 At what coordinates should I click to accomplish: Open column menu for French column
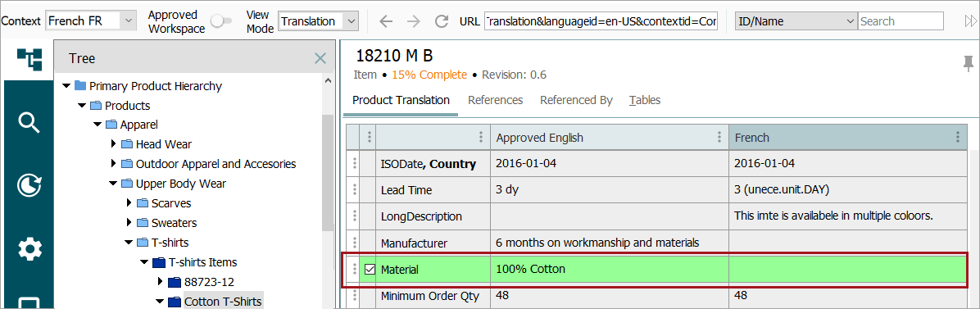[x=957, y=137]
